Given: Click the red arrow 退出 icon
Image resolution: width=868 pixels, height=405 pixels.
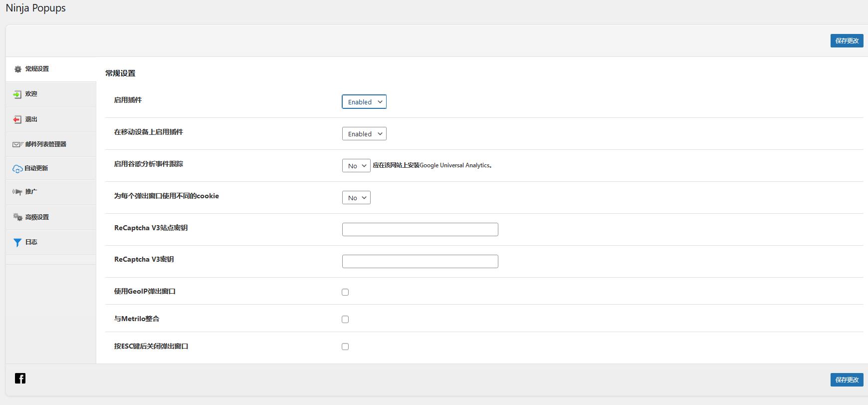Looking at the screenshot, I should [17, 120].
